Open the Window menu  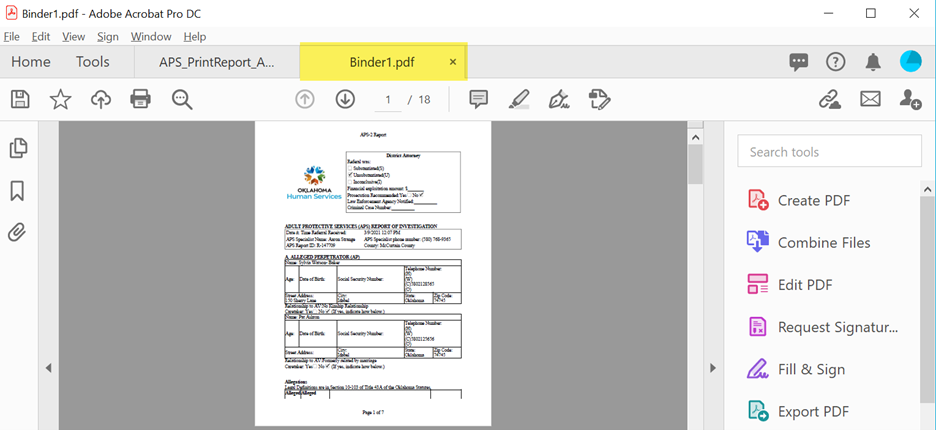[x=151, y=37]
